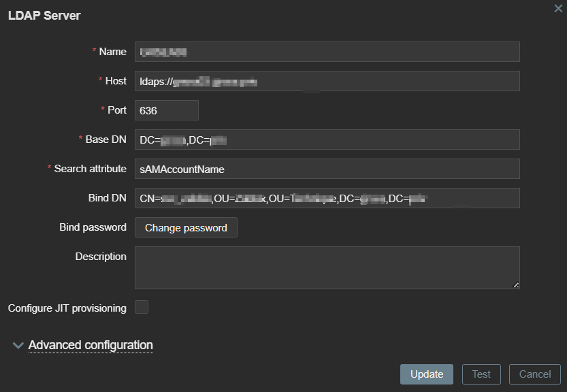Test the LDAP server settings
567x392 pixels.
coord(481,374)
